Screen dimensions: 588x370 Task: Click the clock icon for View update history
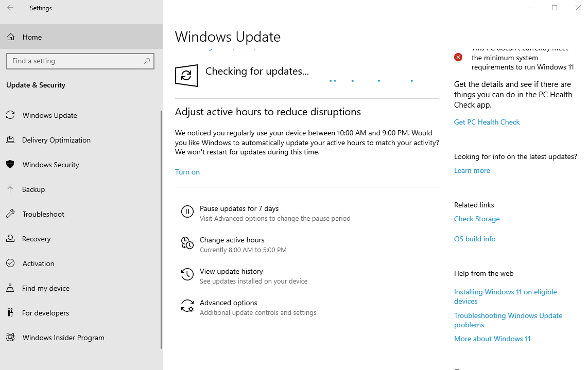pyautogui.click(x=187, y=274)
